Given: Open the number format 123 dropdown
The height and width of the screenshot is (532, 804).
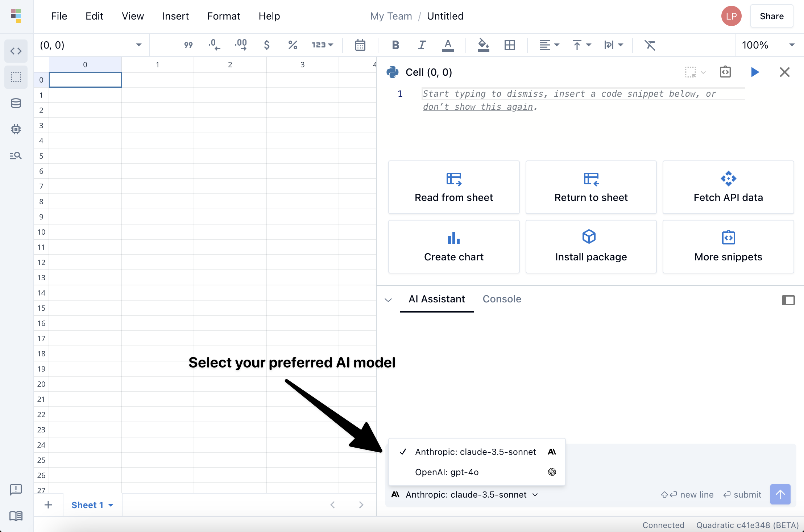Looking at the screenshot, I should pyautogui.click(x=322, y=45).
